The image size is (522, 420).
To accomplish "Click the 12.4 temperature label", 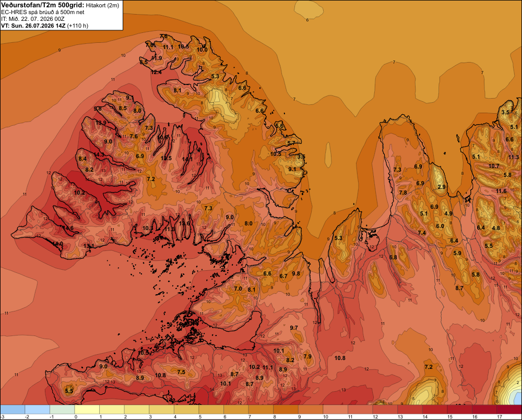I will pos(156,72).
